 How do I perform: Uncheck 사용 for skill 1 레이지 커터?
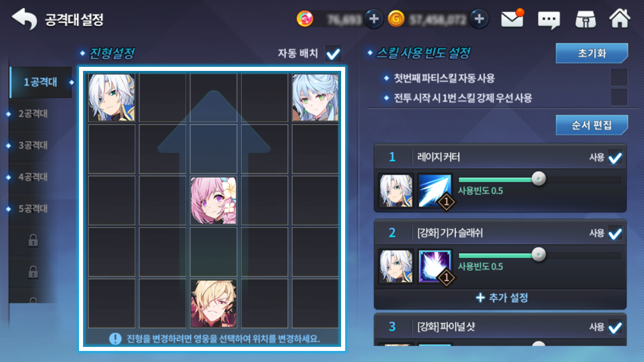point(615,158)
